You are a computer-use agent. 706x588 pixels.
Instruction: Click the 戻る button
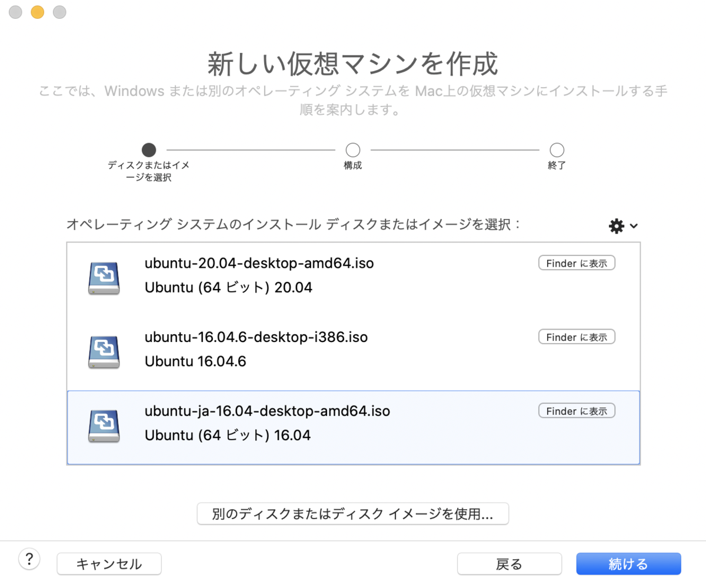(509, 564)
